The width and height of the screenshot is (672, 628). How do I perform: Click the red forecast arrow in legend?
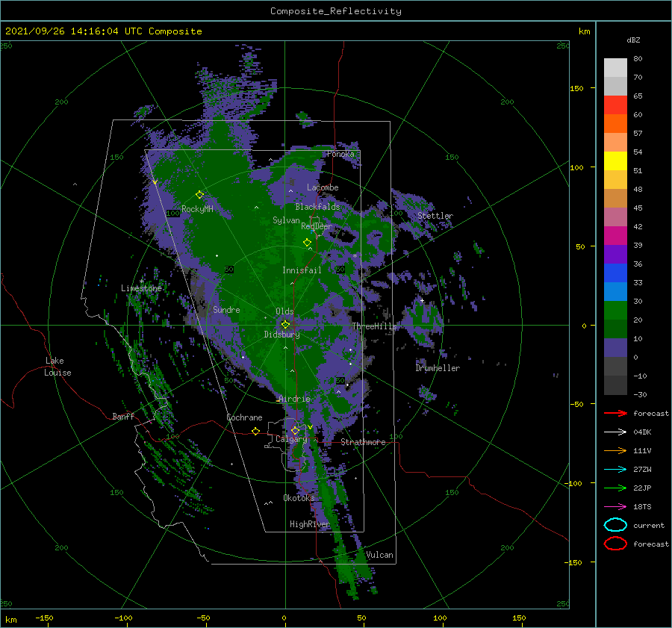(x=615, y=413)
